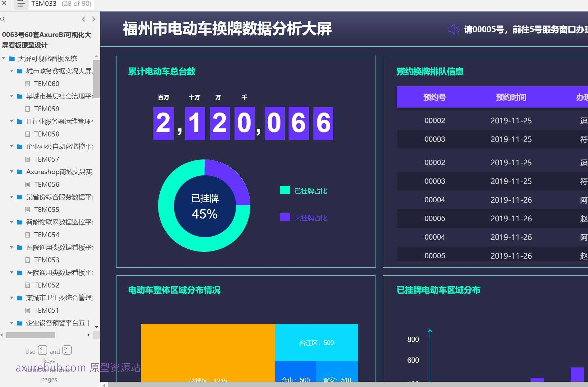Image resolution: width=588 pixels, height=387 pixels.
Task: Collapse the 城市政务数据实况大屏 folder
Action: pyautogui.click(x=11, y=71)
